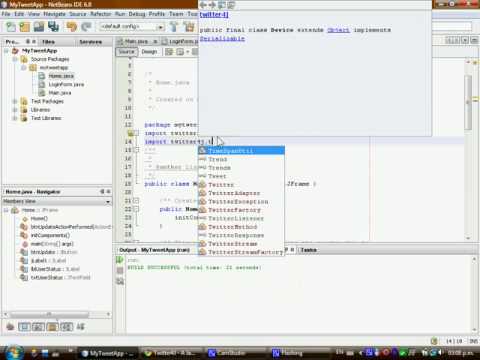Image resolution: width=480 pixels, height=360 pixels.
Task: Click the back arrow in the Javadoc popup
Action: click(203, 5)
